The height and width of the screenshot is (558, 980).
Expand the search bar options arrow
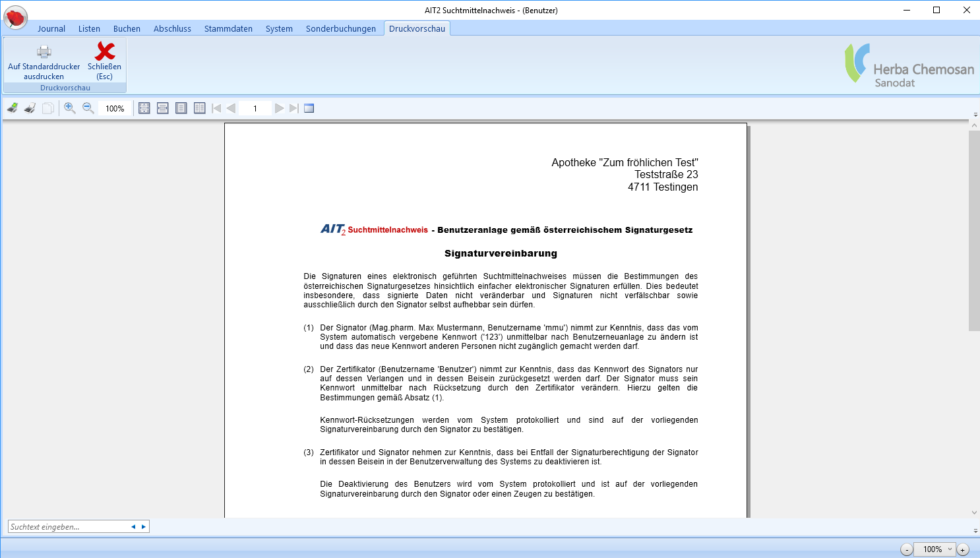coord(975,530)
